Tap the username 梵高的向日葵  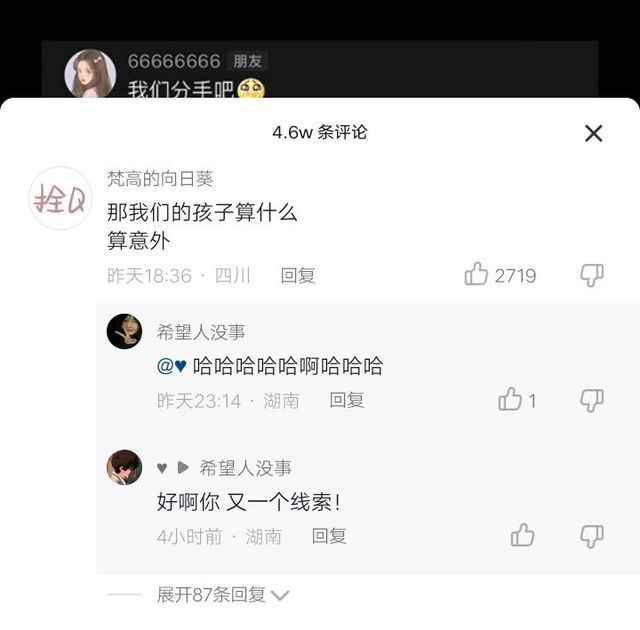pyautogui.click(x=160, y=179)
